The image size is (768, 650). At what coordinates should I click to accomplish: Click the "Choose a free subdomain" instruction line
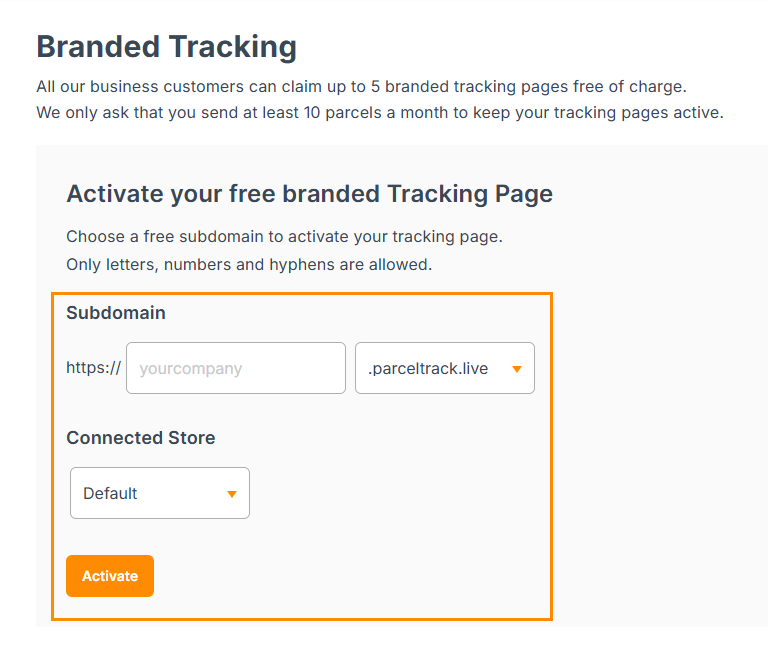point(284,237)
